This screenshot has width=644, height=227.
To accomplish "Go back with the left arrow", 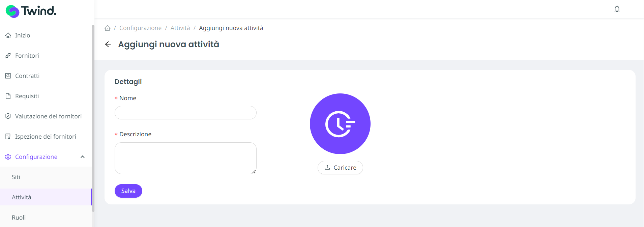I will 108,44.
